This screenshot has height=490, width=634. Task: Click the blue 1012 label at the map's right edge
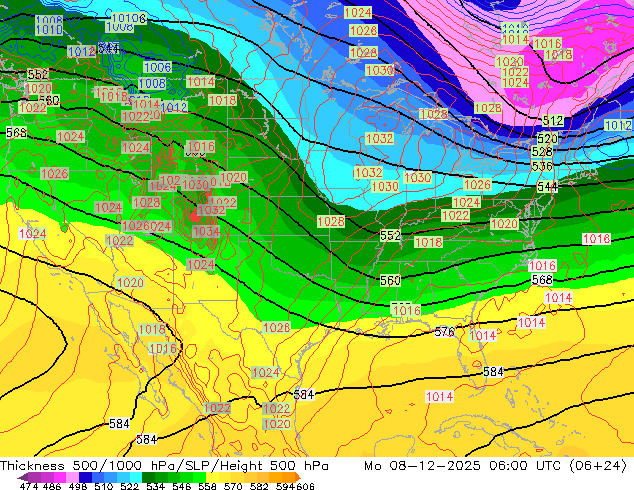tap(618, 125)
